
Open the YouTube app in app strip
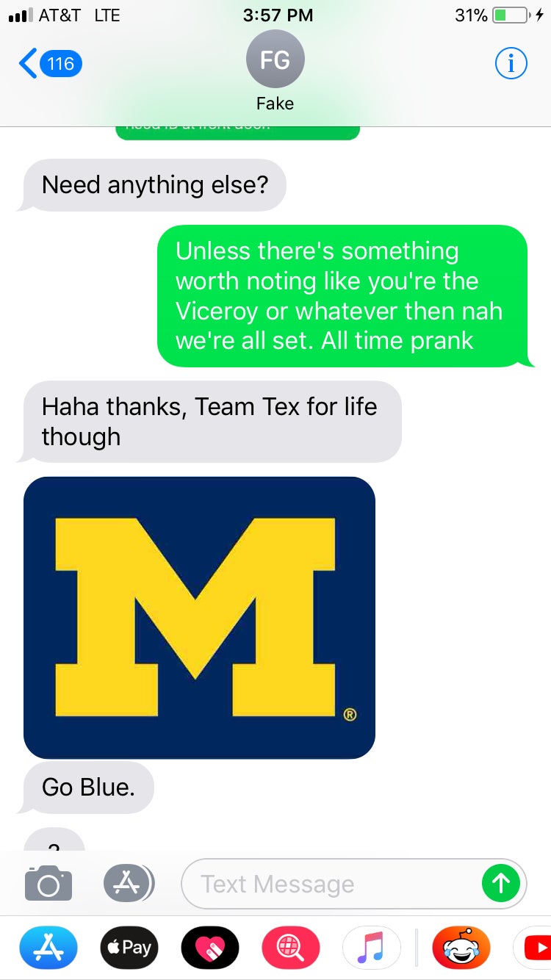tap(533, 948)
